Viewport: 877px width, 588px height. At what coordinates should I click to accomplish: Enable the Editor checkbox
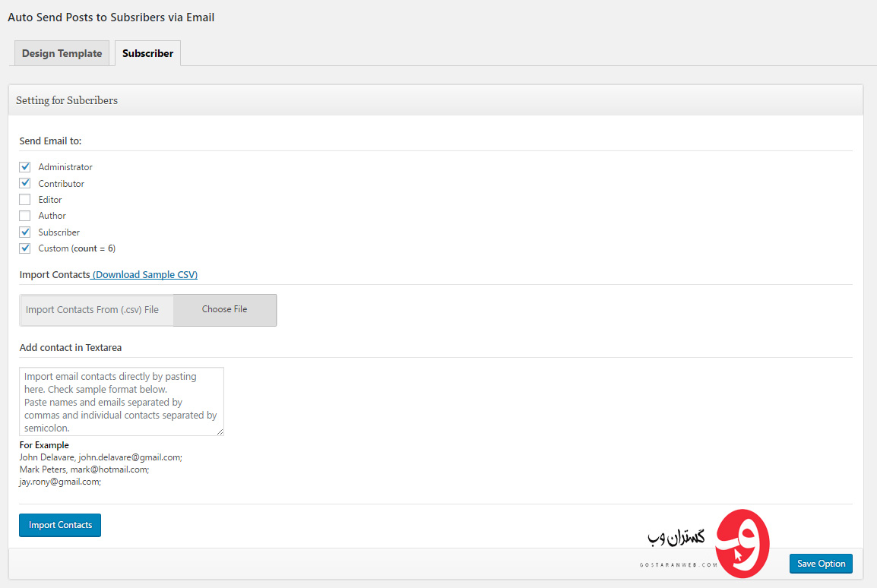pyautogui.click(x=25, y=200)
